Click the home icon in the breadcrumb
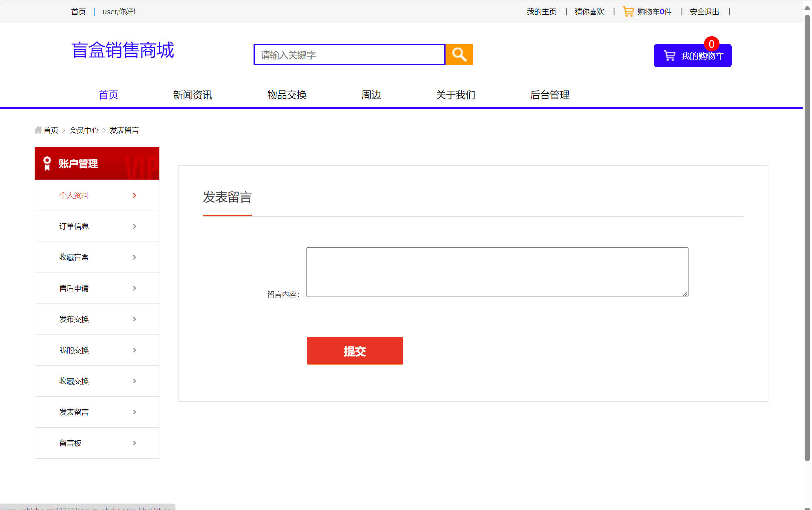Screen dimensions: 812x510 [x=38, y=130]
